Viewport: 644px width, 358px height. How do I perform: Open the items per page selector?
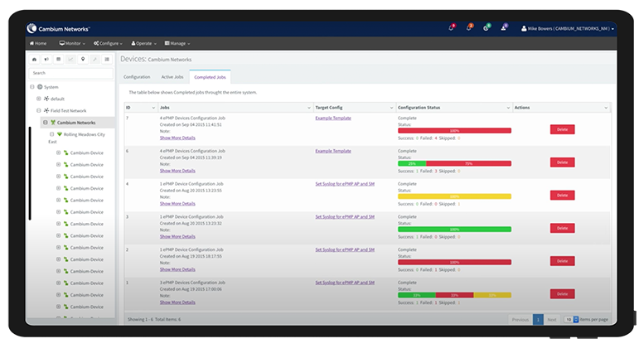571,319
